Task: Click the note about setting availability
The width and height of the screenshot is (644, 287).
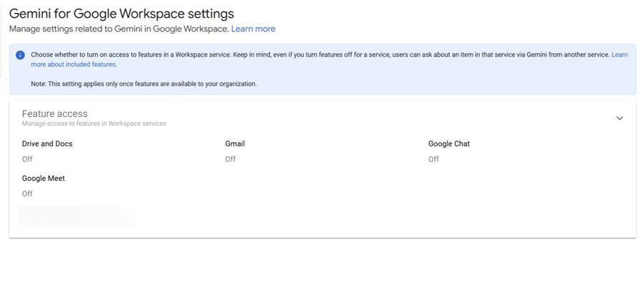Action: click(143, 84)
